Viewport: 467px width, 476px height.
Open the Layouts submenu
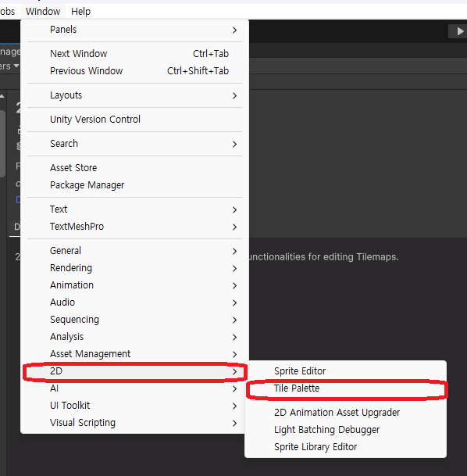point(134,95)
